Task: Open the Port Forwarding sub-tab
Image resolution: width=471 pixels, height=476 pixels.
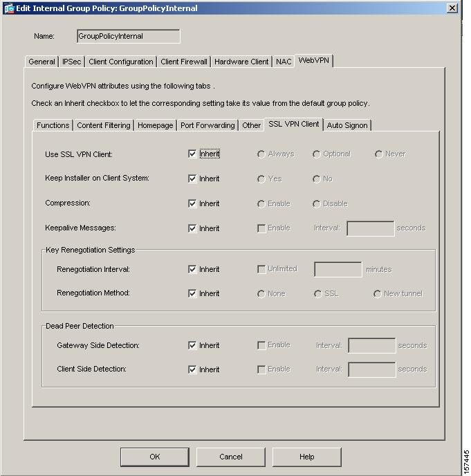Action: [x=207, y=125]
